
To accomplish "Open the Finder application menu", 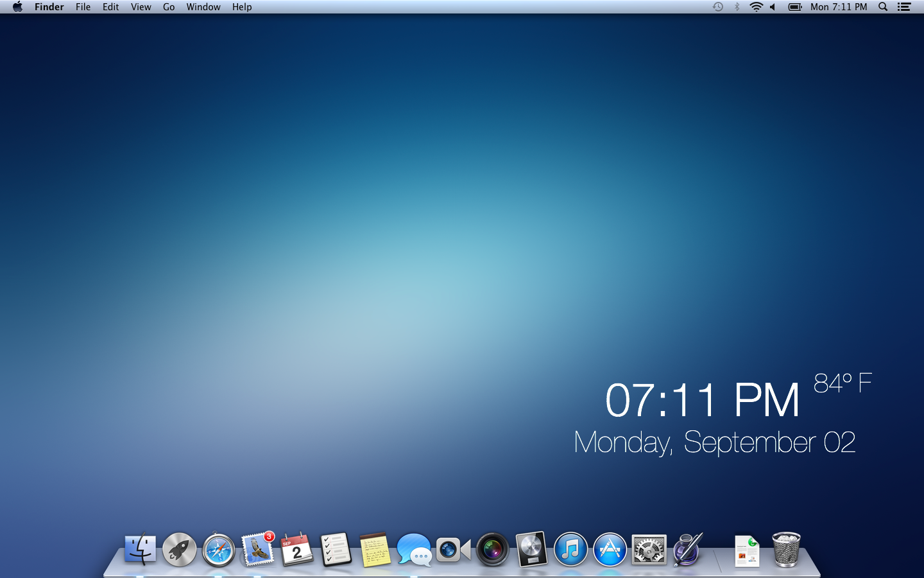I will pos(49,7).
